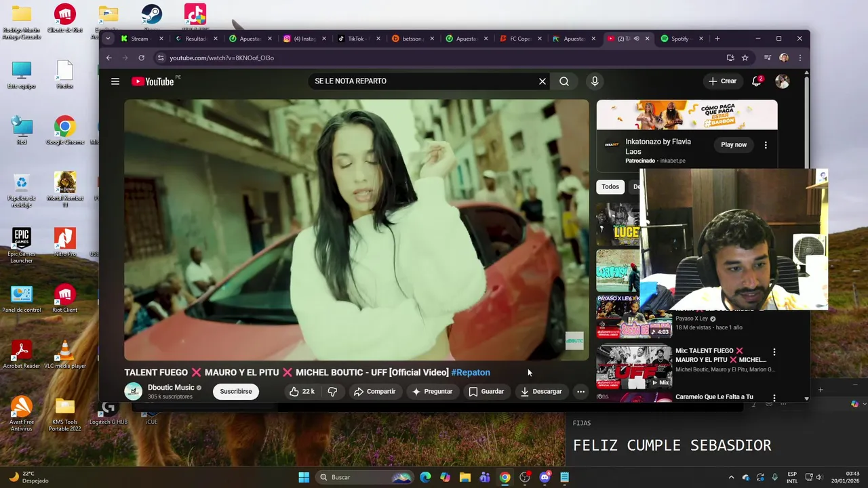Open Dboutic Music channel avatar

tap(134, 391)
